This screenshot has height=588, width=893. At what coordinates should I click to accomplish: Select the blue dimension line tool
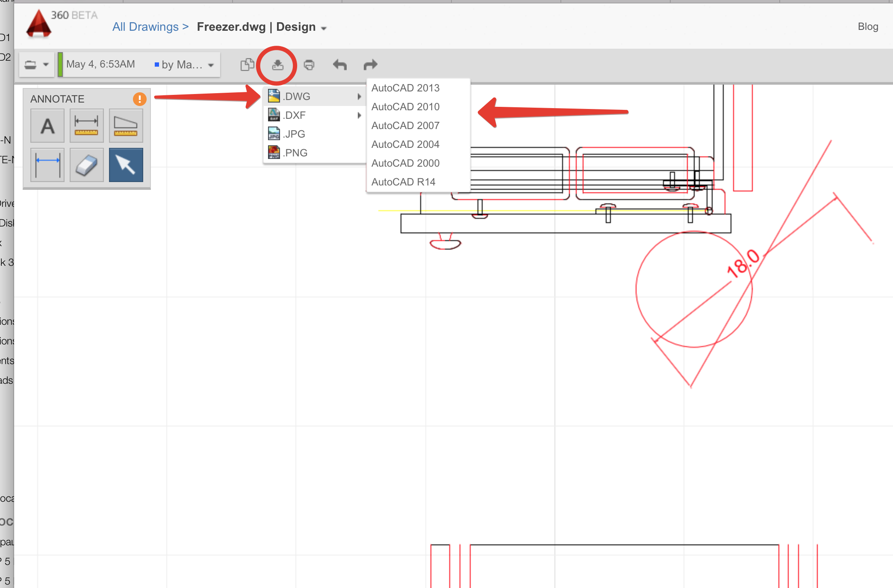tap(47, 165)
